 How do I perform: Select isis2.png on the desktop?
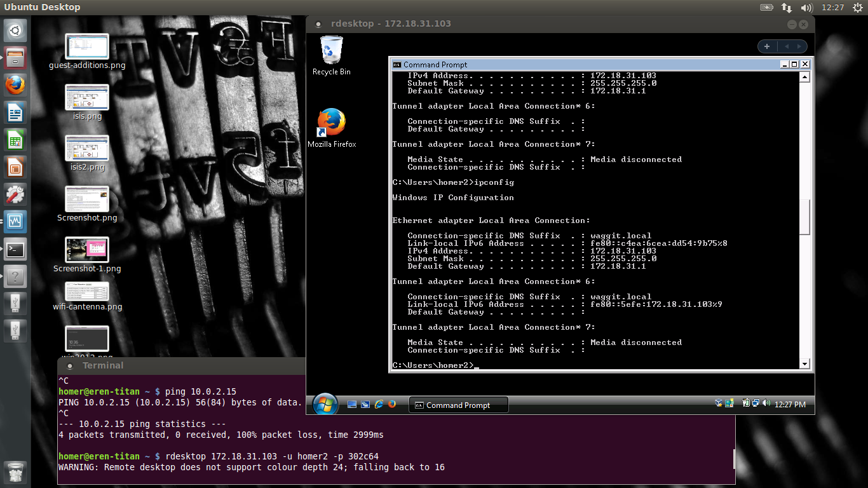click(87, 154)
